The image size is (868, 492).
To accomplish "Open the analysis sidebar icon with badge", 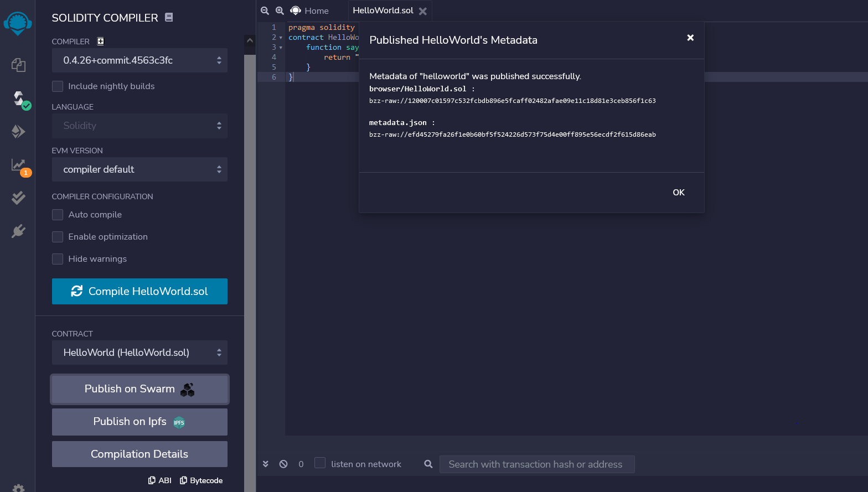I will [19, 165].
